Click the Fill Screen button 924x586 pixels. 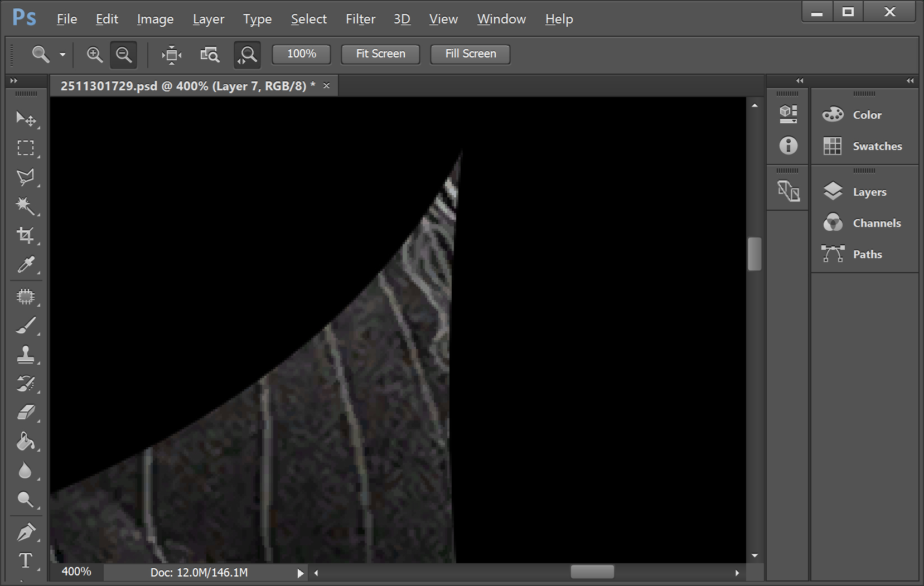click(470, 54)
